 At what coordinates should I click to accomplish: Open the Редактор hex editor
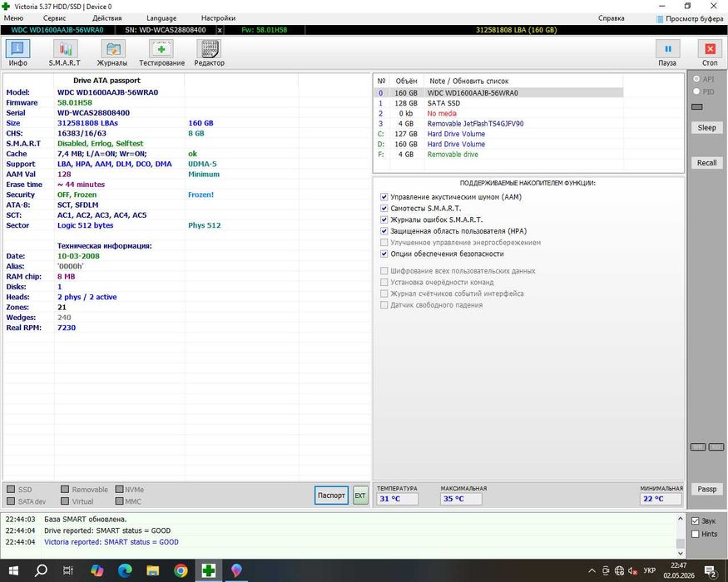(209, 53)
